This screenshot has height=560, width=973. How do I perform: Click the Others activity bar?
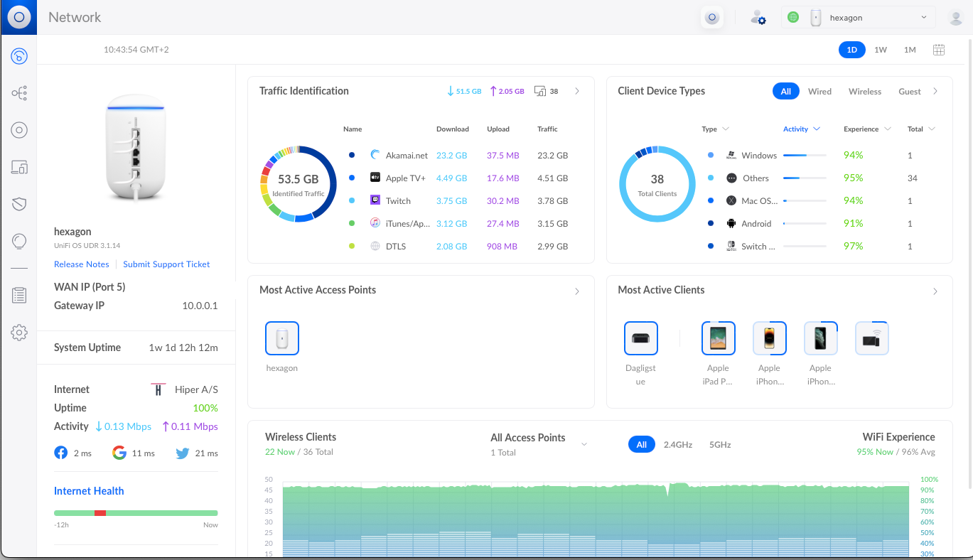[x=805, y=178]
